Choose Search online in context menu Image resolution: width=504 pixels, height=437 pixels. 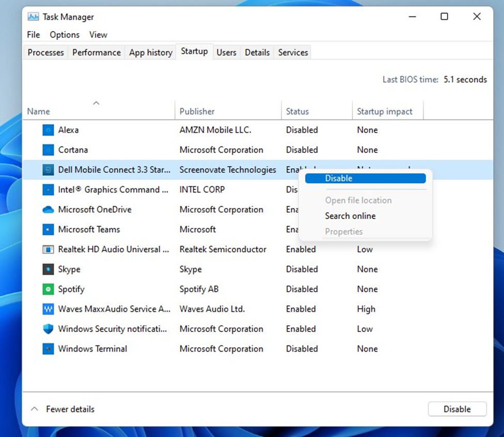[350, 216]
